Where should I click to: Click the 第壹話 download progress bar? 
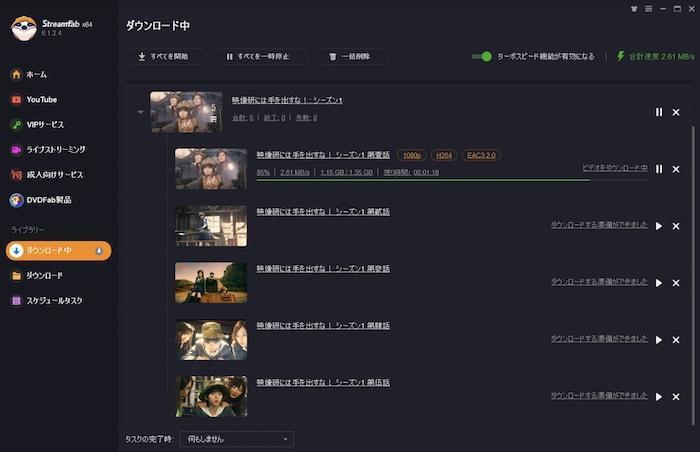tap(452, 180)
